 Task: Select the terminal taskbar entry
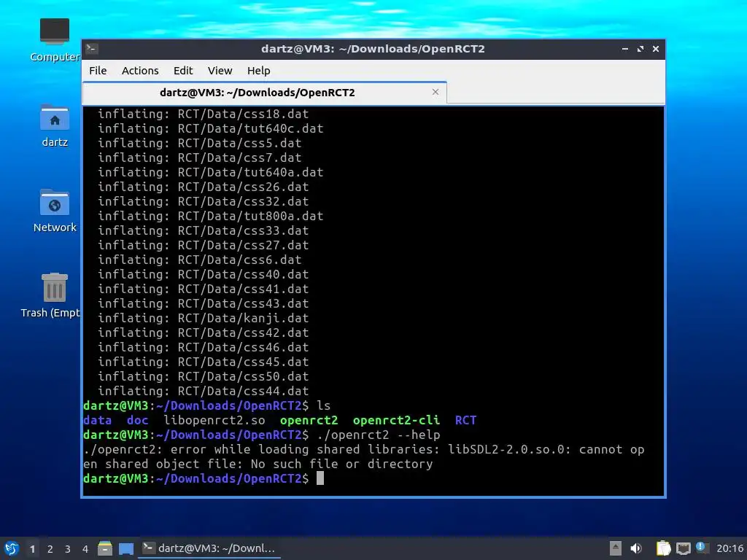click(x=209, y=548)
